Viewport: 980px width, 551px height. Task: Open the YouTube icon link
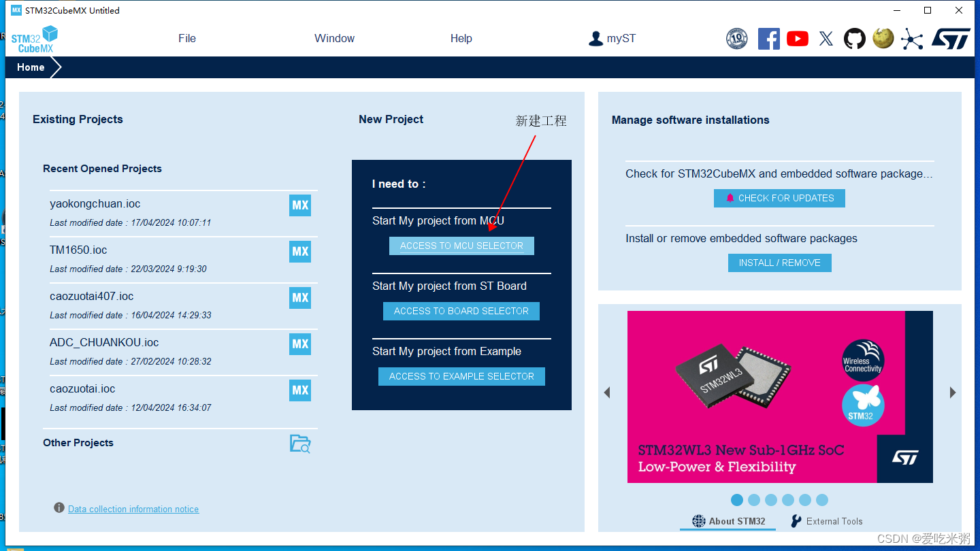798,39
